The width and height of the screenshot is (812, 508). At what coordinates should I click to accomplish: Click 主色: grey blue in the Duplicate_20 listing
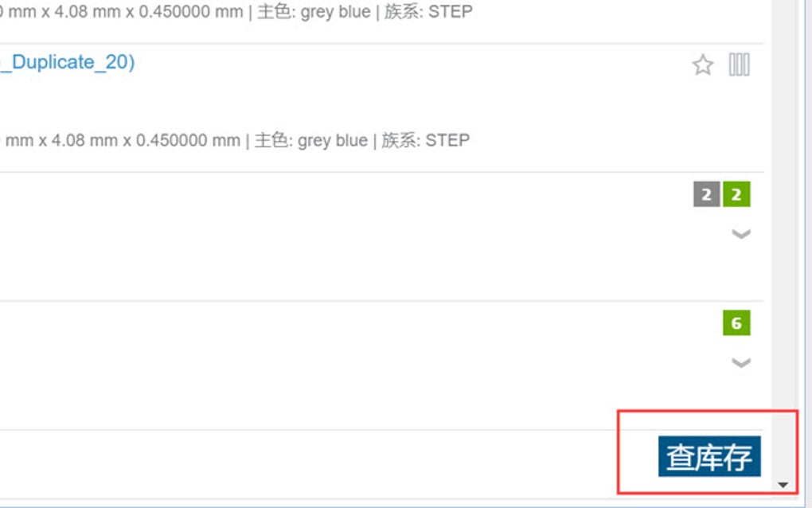coord(311,140)
